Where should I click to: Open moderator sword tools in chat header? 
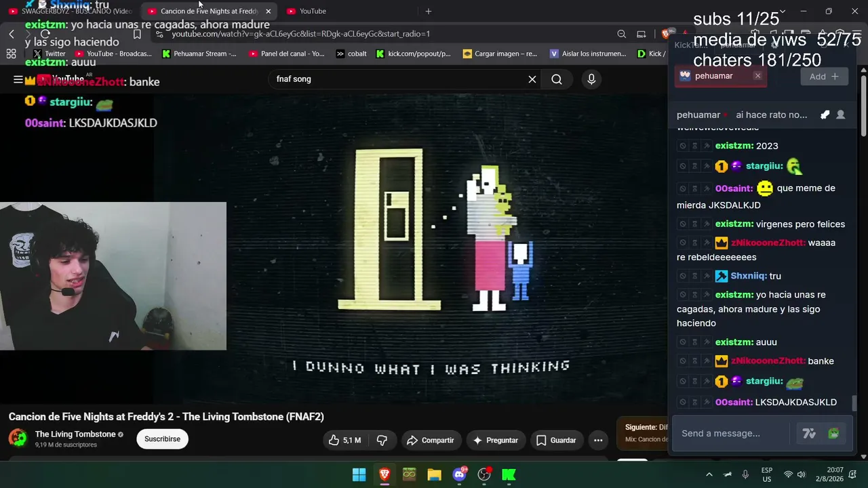tap(825, 115)
